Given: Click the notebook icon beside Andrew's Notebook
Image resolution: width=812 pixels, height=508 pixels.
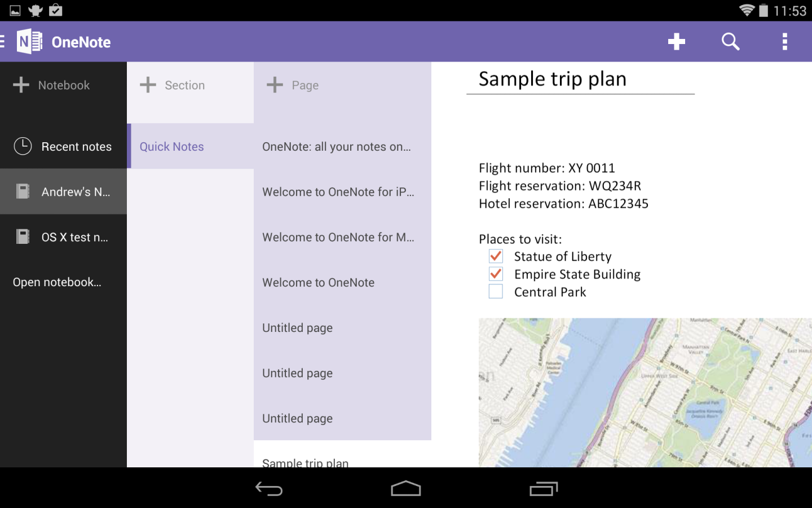Looking at the screenshot, I should tap(22, 191).
